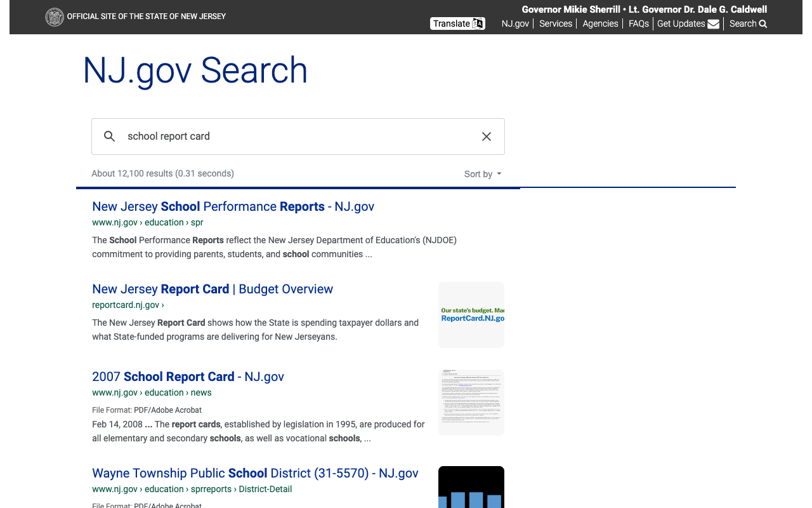Open the Agencies header menu
This screenshot has width=812, height=508.
600,23
